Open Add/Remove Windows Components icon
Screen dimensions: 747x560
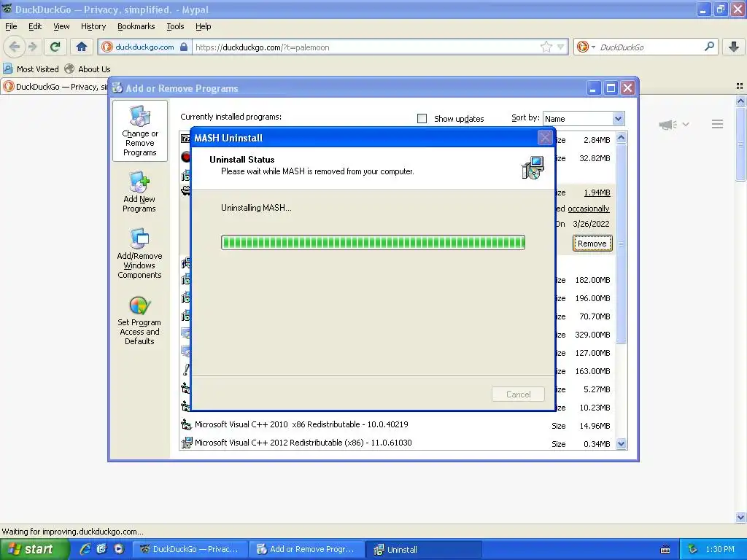click(139, 238)
